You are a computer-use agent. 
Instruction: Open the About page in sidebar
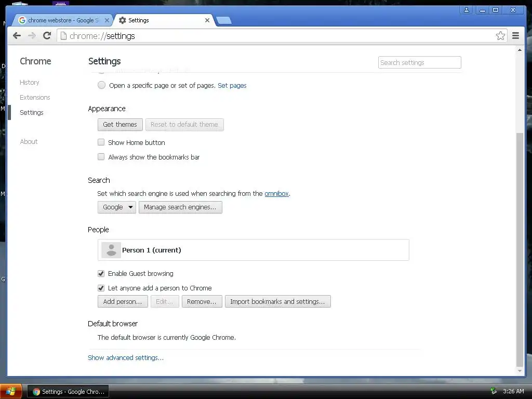29,141
